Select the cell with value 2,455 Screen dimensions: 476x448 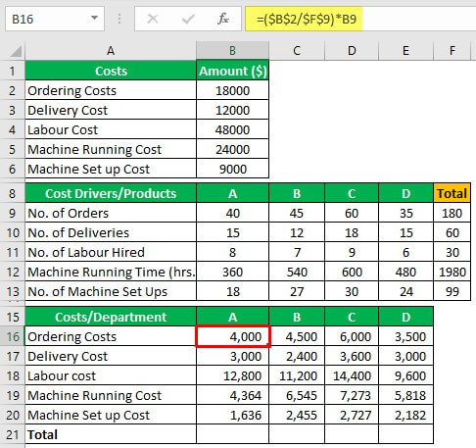point(297,415)
